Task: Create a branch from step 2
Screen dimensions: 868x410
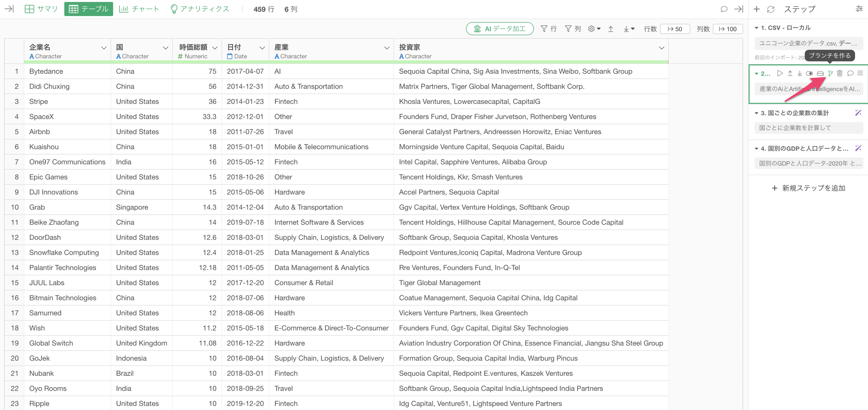Action: pyautogui.click(x=830, y=73)
